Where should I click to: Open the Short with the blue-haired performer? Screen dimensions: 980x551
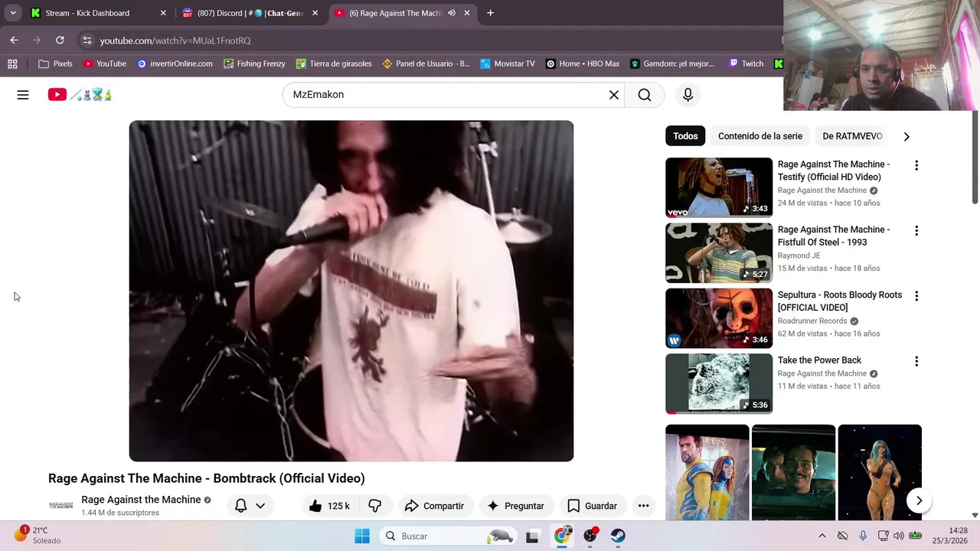click(880, 472)
